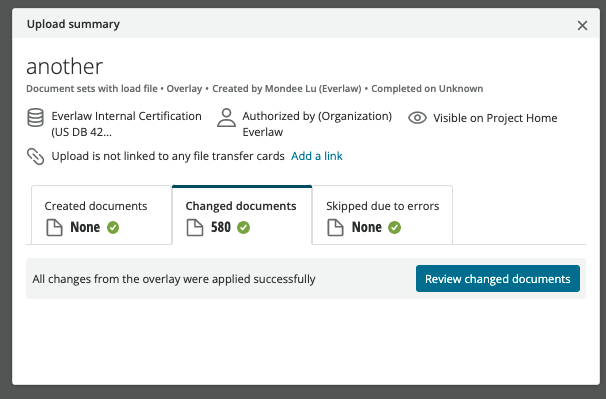Viewport: 606px width, 399px height.
Task: Click 'Visible on Project Home' text
Action: point(495,118)
